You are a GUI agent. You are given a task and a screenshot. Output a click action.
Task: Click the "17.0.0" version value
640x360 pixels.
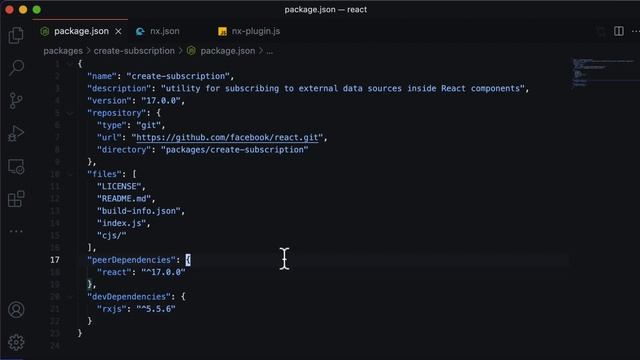pyautogui.click(x=160, y=101)
